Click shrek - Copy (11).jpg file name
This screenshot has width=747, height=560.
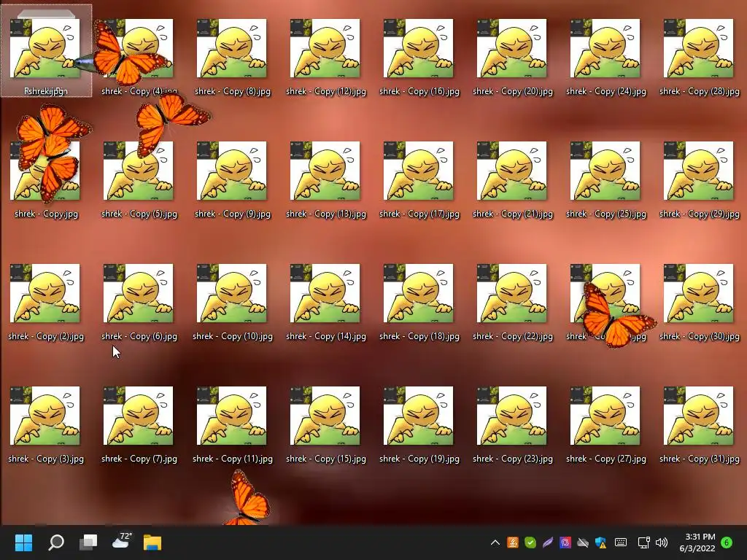point(233,459)
